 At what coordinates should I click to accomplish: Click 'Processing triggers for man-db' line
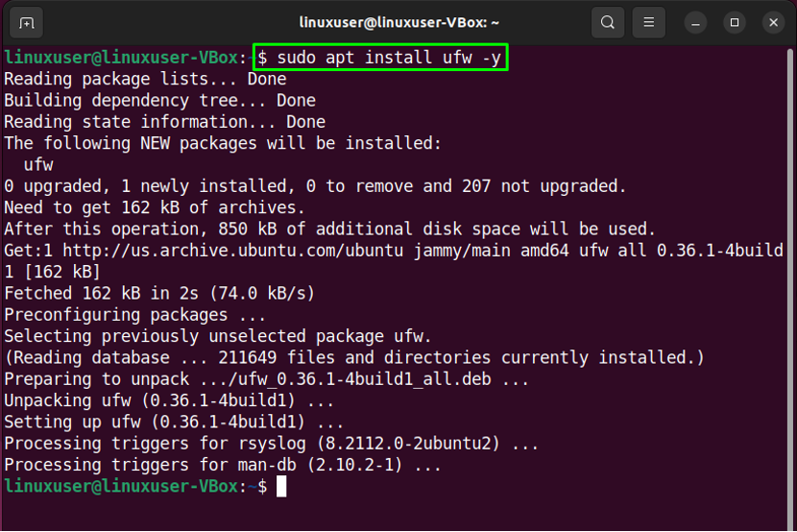tap(223, 465)
